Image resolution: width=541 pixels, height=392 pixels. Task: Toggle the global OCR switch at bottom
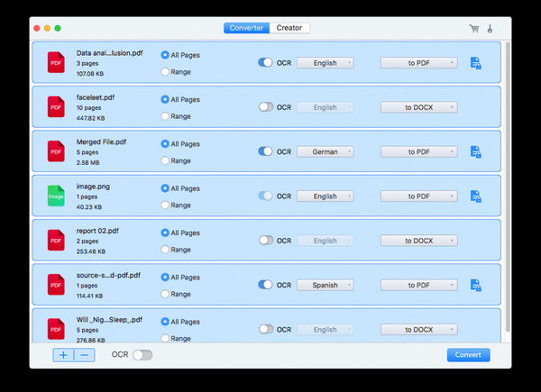coord(142,355)
